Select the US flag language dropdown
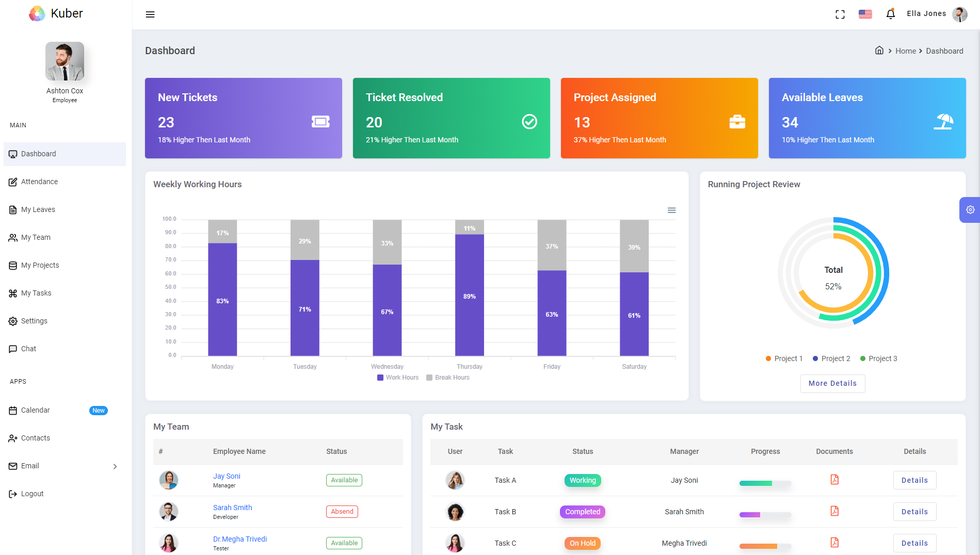 point(865,14)
